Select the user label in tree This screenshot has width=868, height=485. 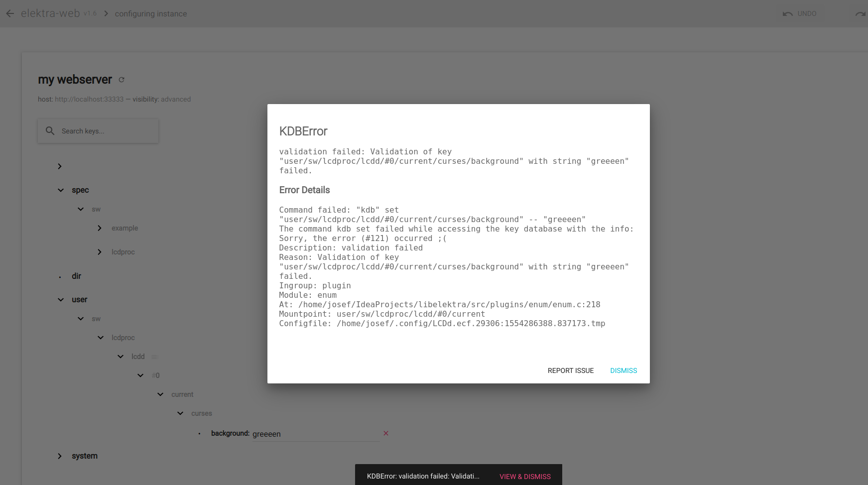pyautogui.click(x=79, y=300)
